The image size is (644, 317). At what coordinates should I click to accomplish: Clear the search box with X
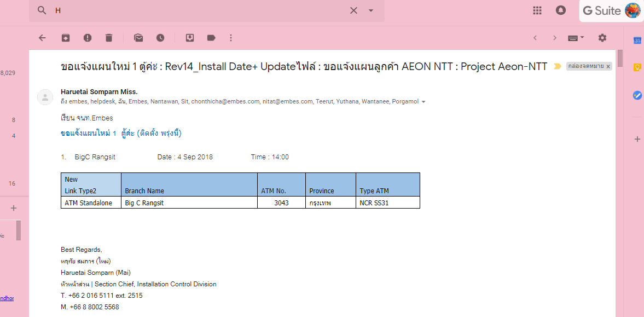pyautogui.click(x=353, y=11)
